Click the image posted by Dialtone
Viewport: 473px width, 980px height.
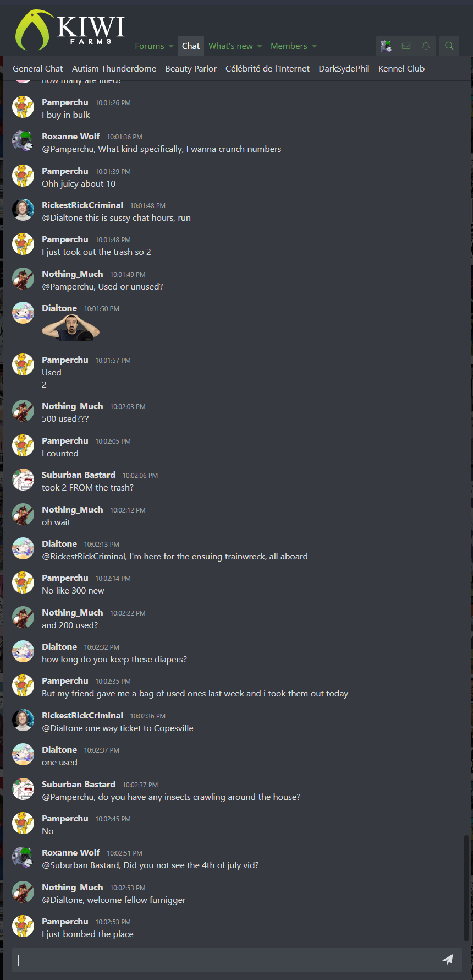[x=71, y=328]
